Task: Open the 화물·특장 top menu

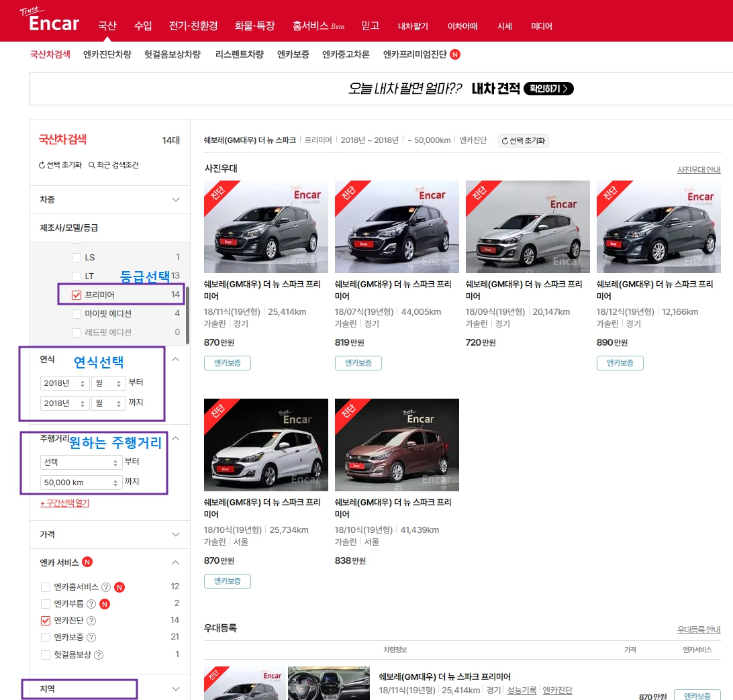Action: pos(255,26)
